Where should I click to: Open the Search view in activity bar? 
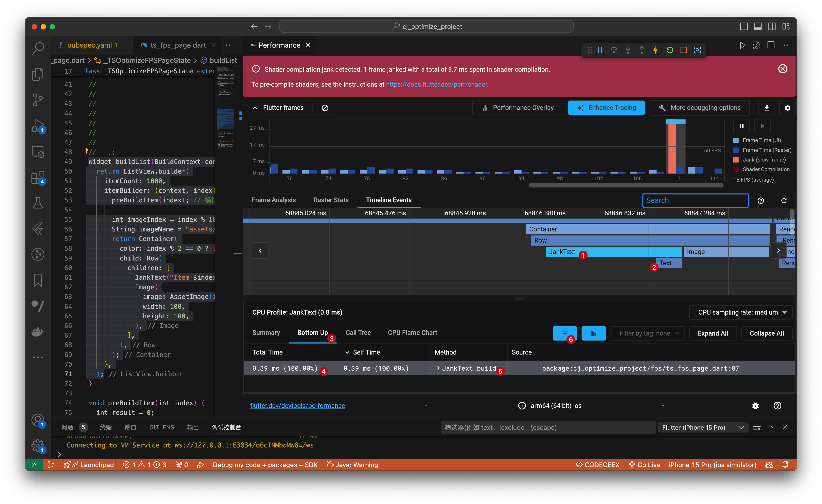(38, 48)
